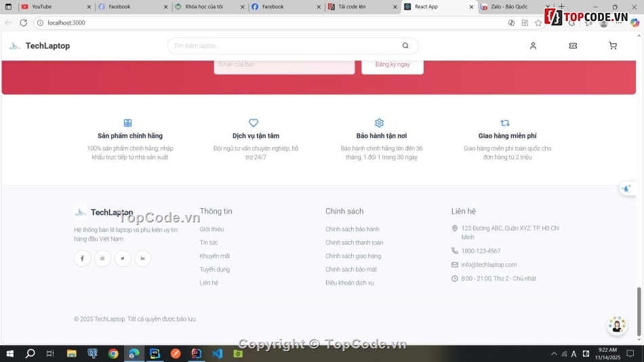
Task: Open the Giới thiệu footer link
Action: [x=212, y=229]
